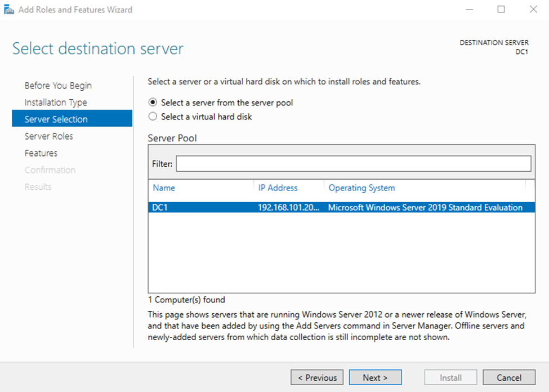Click the Microsoft Windows Server 2019 Standard Evaluation cell
The width and height of the screenshot is (549, 392).
click(x=425, y=207)
